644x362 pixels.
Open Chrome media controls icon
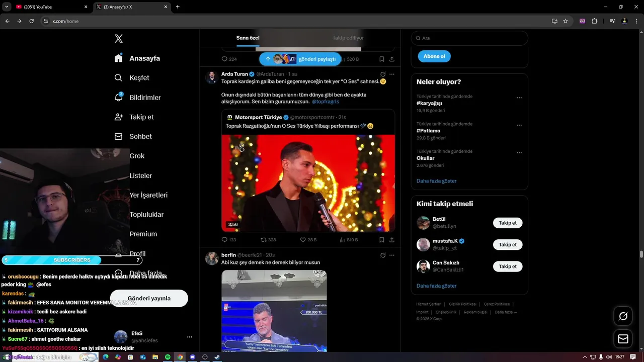[612, 21]
